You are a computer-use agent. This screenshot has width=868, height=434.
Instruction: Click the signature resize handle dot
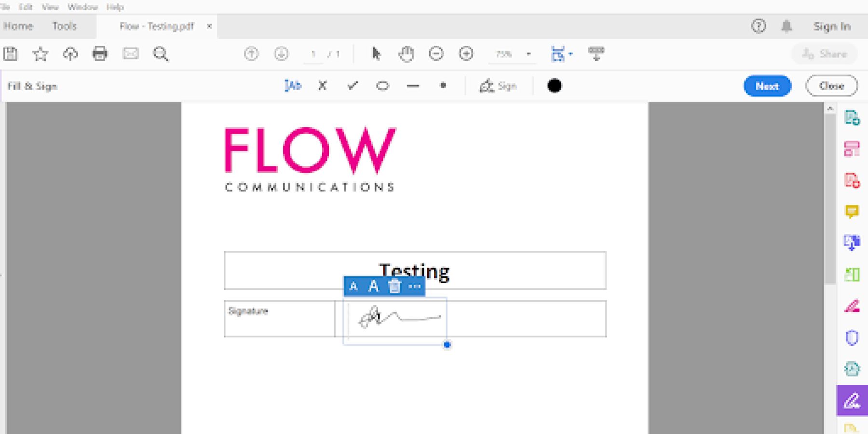[x=447, y=344]
